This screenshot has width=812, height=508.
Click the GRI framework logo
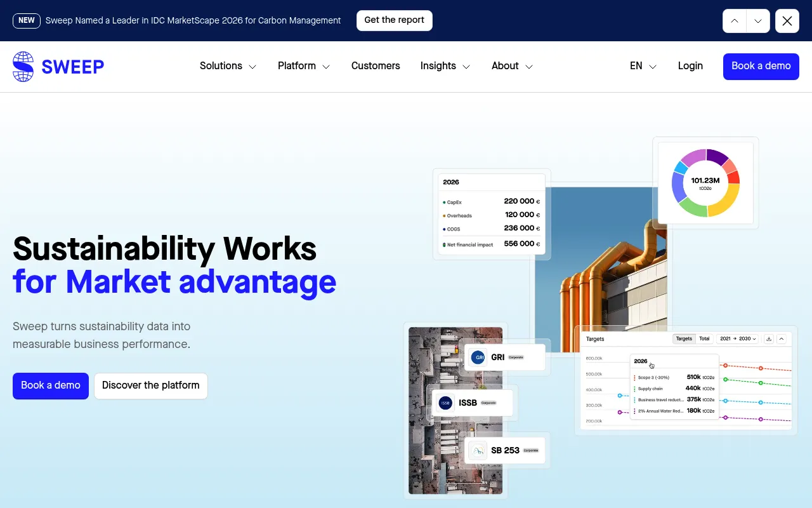click(479, 358)
